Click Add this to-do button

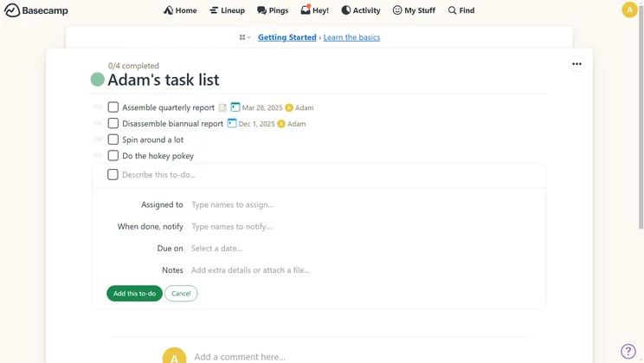point(135,294)
